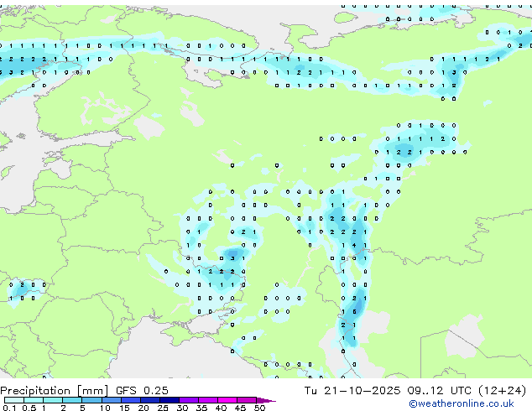Screen dimensions: 532x411
Task: Click the '25' legend scale label
Action: tap(163, 408)
